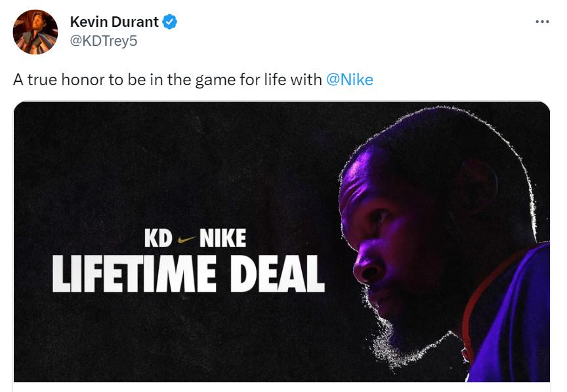This screenshot has height=392, width=567.
Task: Open Kevin Durant's profile via display name
Action: [114, 22]
